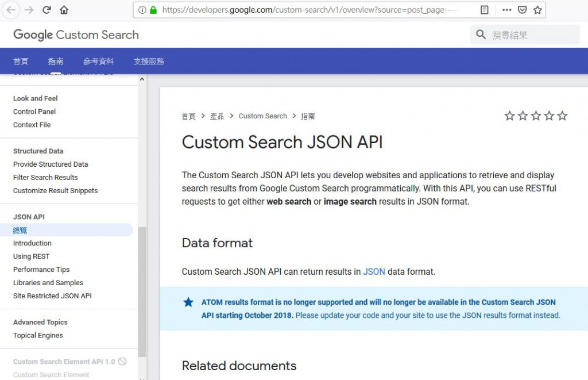588x380 pixels.
Task: Click the Custom Search Element API 1.0 heading
Action: tap(64, 361)
